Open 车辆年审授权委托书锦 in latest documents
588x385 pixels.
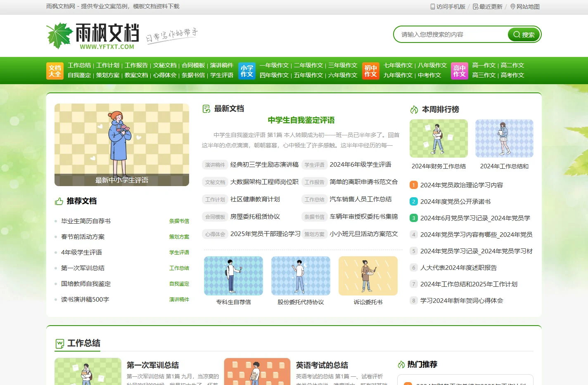pos(364,216)
